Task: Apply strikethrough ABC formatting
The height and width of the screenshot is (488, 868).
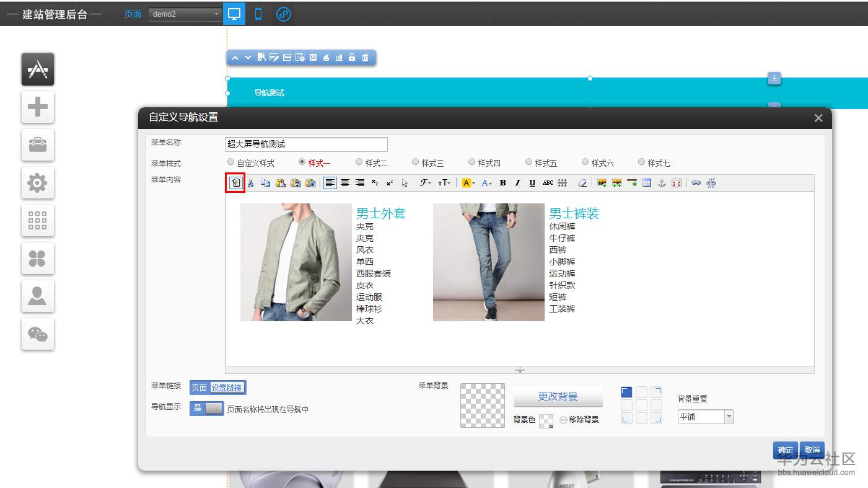Action: [548, 183]
